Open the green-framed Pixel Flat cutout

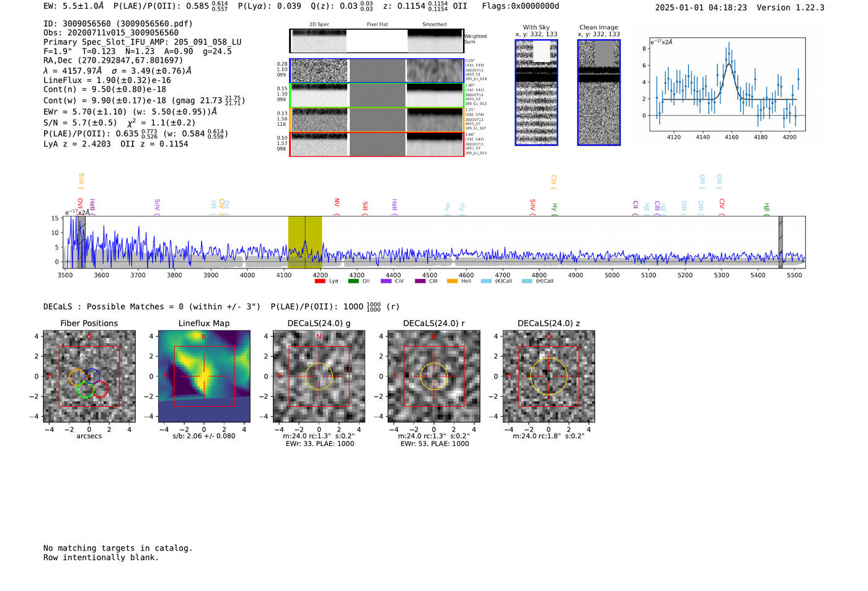click(x=377, y=96)
